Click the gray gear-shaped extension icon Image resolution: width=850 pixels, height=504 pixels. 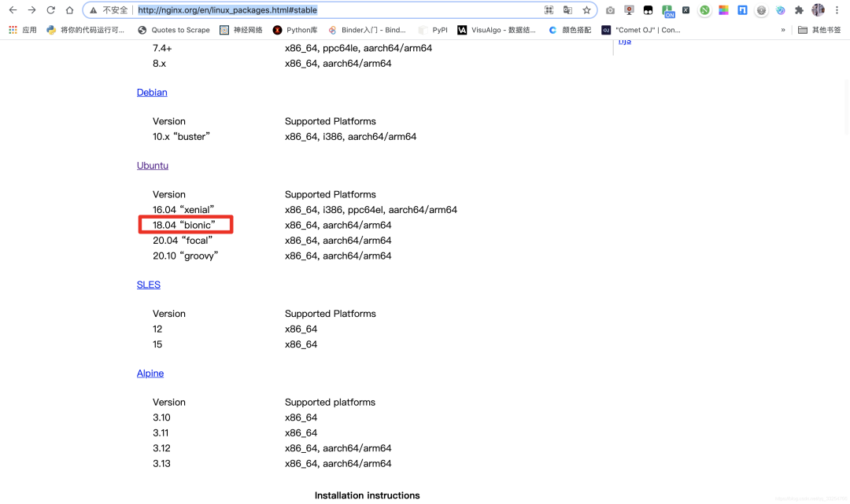coord(762,10)
